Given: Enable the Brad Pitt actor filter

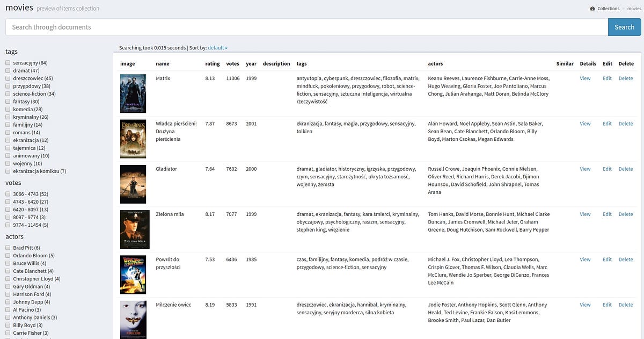Looking at the screenshot, I should pyautogui.click(x=8, y=248).
